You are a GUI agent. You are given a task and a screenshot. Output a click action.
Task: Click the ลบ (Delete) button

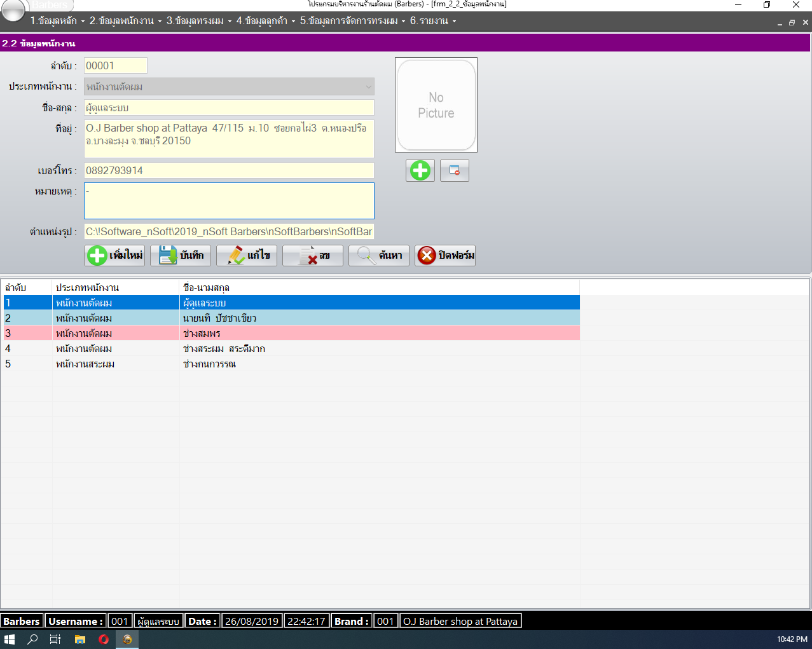313,256
